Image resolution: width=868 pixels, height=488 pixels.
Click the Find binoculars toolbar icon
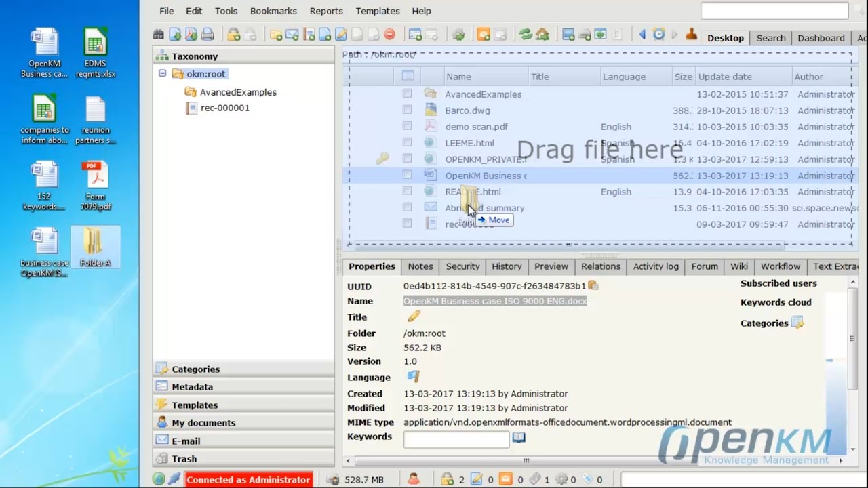[x=158, y=34]
